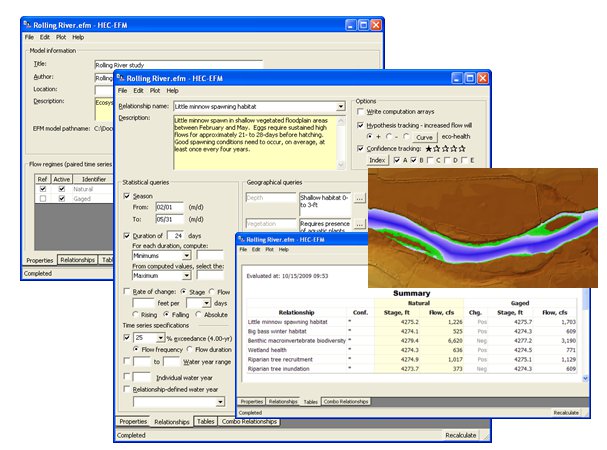Switch to Properties tab in middle window

click(x=133, y=421)
